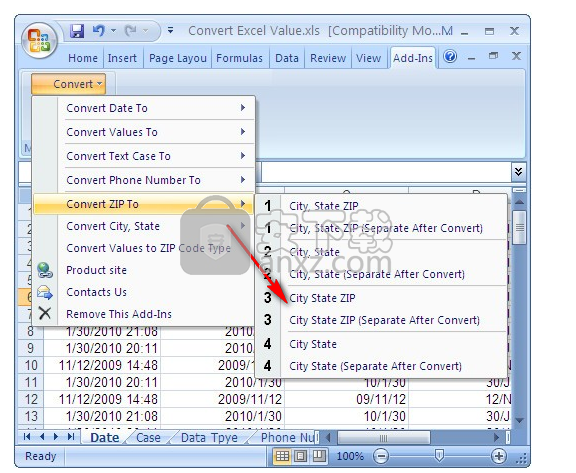Click the 100% zoom level

(350, 456)
